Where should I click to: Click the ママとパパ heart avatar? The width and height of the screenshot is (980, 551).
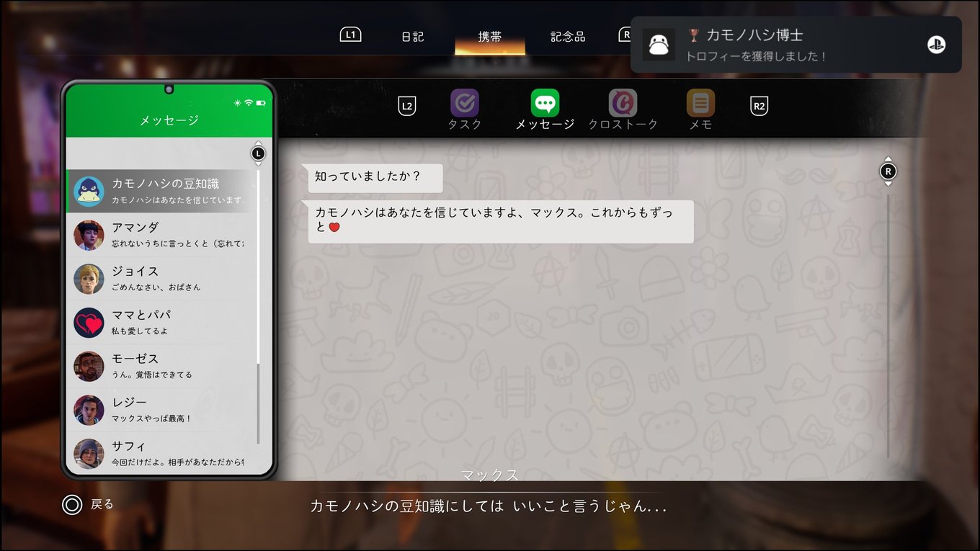pyautogui.click(x=89, y=323)
